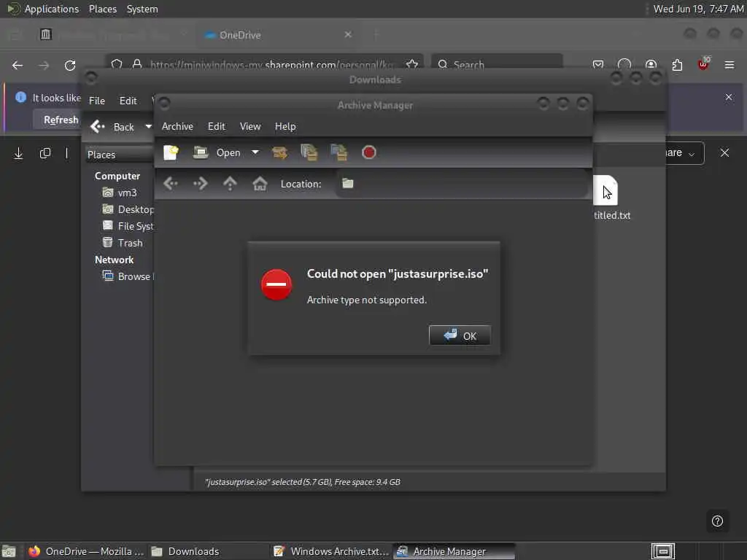Click the red error icon in dialog

pos(276,285)
